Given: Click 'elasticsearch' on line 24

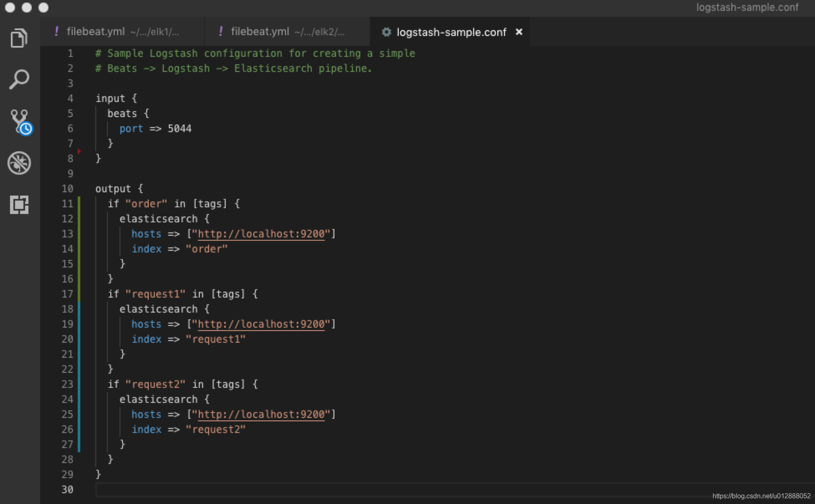Looking at the screenshot, I should [158, 399].
